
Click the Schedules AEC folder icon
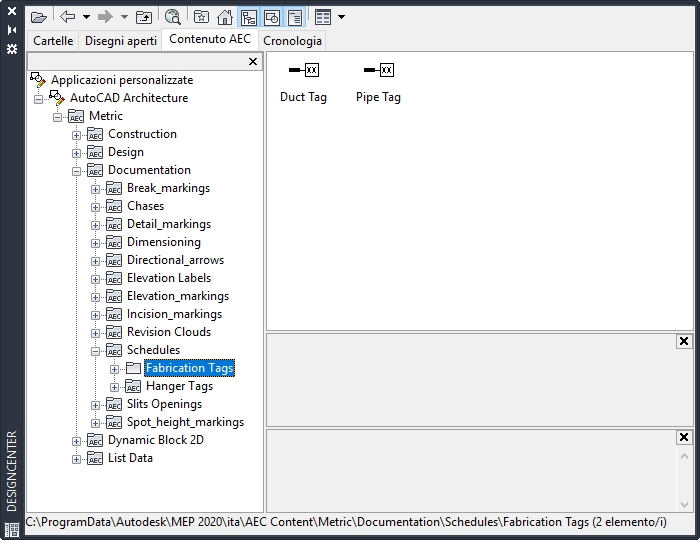[113, 350]
